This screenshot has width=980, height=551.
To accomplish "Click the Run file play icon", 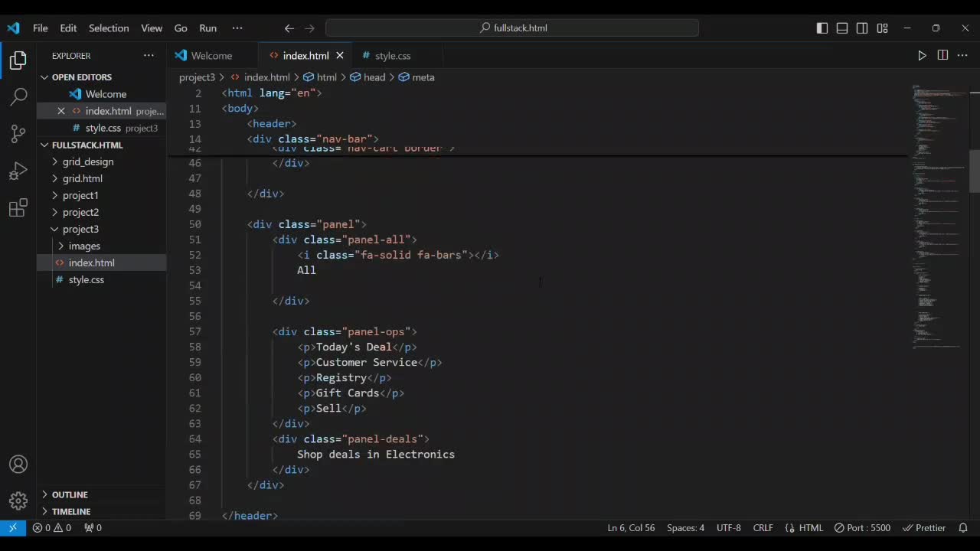I will (x=922, y=55).
